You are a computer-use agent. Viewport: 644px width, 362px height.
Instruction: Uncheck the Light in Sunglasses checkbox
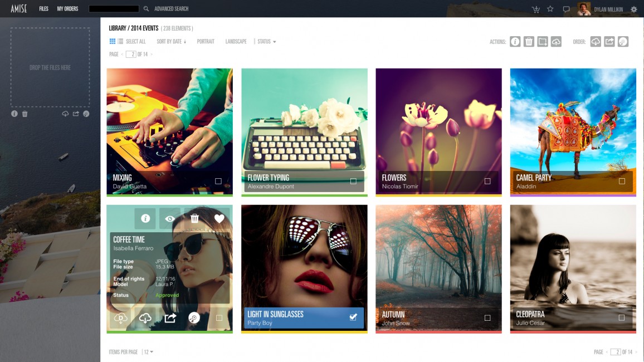click(x=353, y=317)
